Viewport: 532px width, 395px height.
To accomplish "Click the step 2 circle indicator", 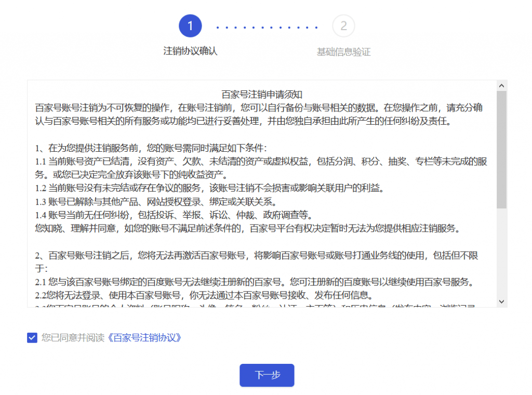I will click(343, 26).
